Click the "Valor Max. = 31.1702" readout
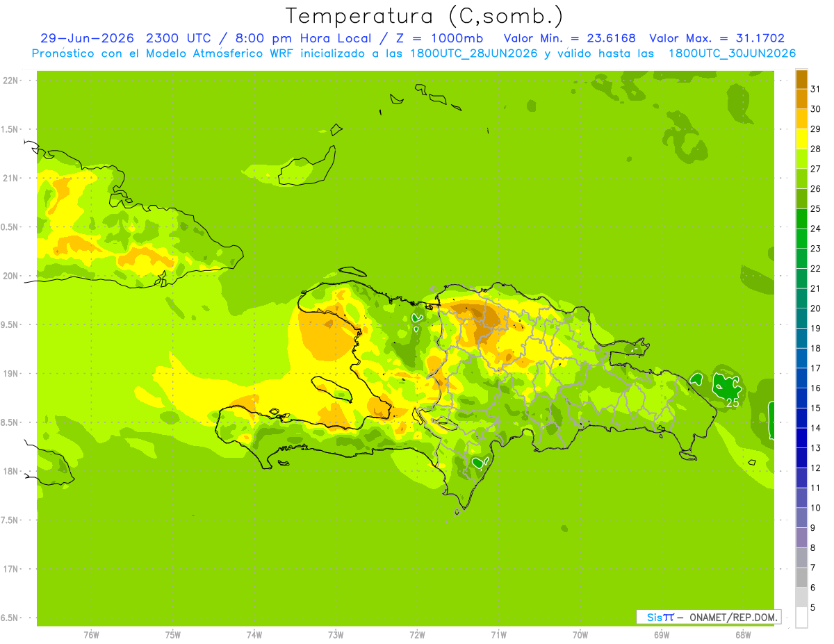The image size is (834, 644). (x=717, y=38)
